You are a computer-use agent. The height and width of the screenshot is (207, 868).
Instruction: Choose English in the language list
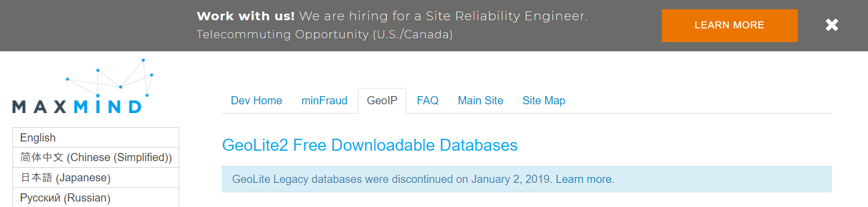96,138
